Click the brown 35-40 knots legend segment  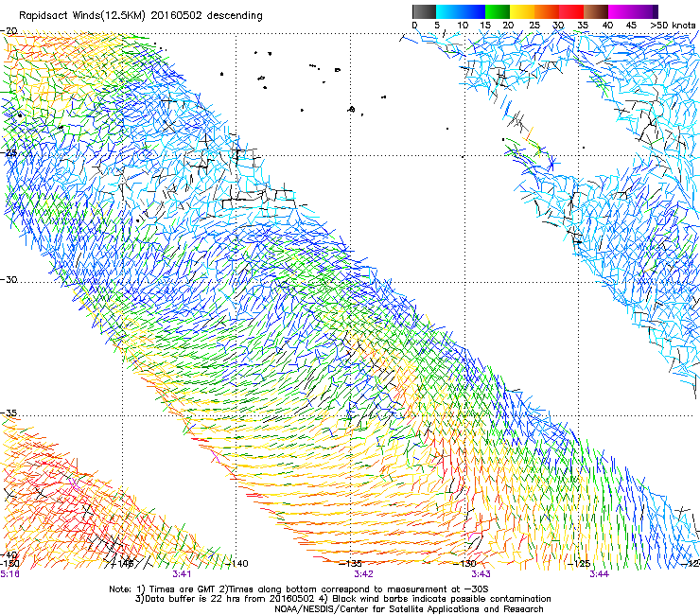point(596,11)
